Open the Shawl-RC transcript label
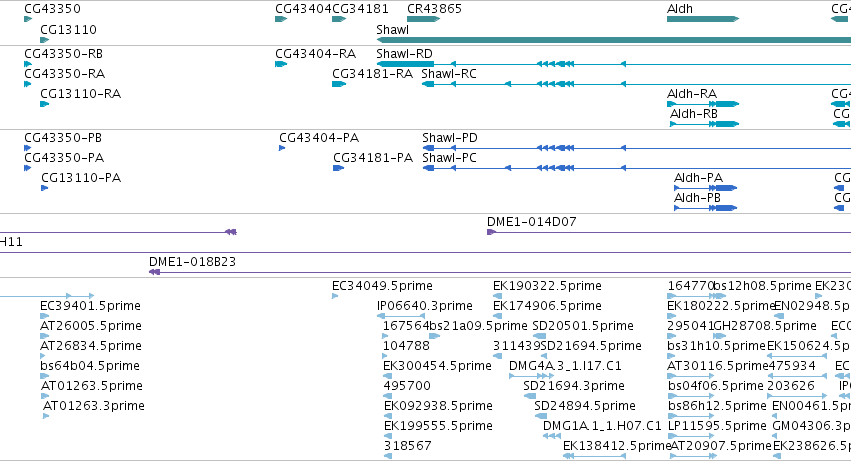The height and width of the screenshot is (461, 851). [x=449, y=74]
